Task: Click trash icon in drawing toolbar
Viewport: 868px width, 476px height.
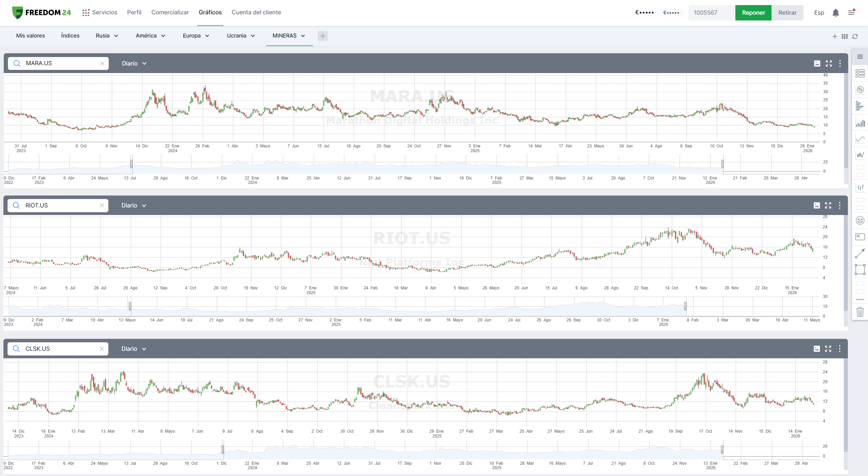Action: (860, 312)
